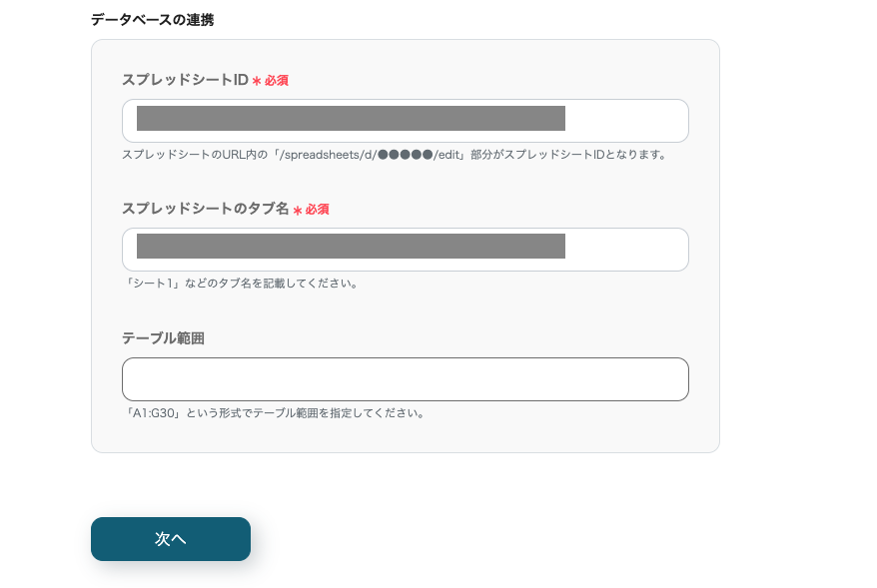
Task: Click the スプレッドシートID field label
Action: click(185, 80)
